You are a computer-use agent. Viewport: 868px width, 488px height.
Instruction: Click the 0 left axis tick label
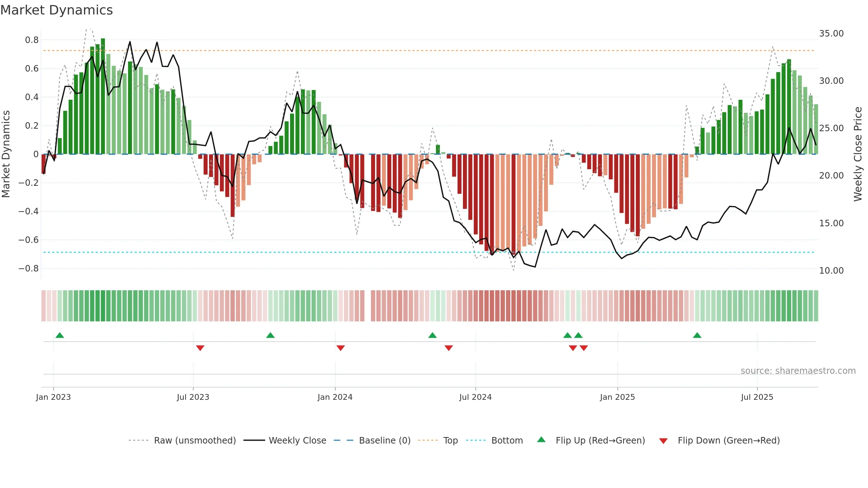click(x=36, y=154)
